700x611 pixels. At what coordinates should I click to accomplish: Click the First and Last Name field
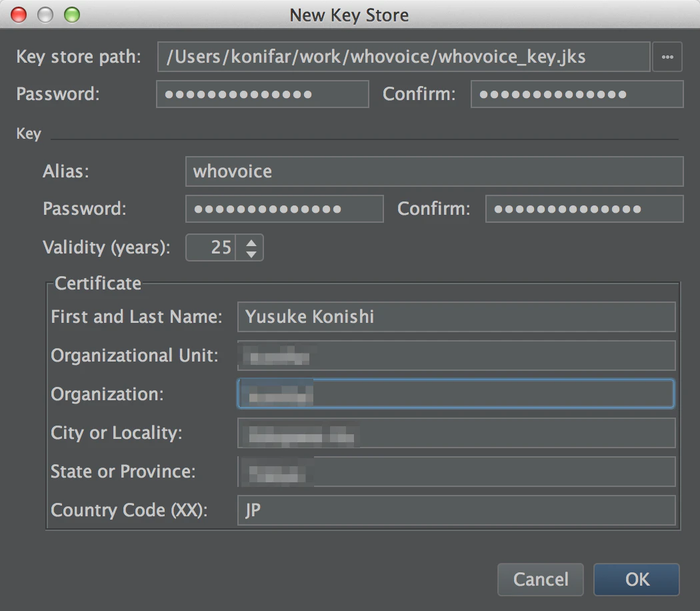[456, 317]
